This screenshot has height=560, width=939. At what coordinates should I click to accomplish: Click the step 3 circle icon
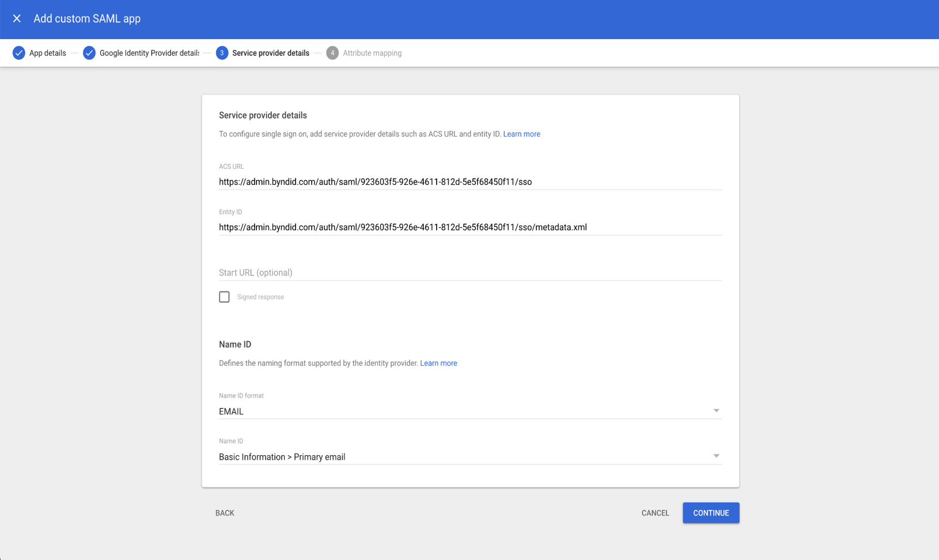tap(222, 53)
